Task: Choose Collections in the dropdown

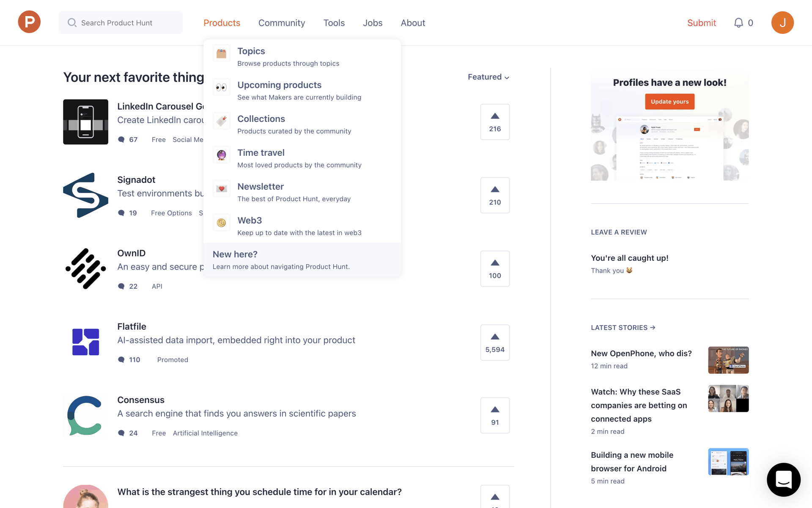Action: tap(302, 124)
